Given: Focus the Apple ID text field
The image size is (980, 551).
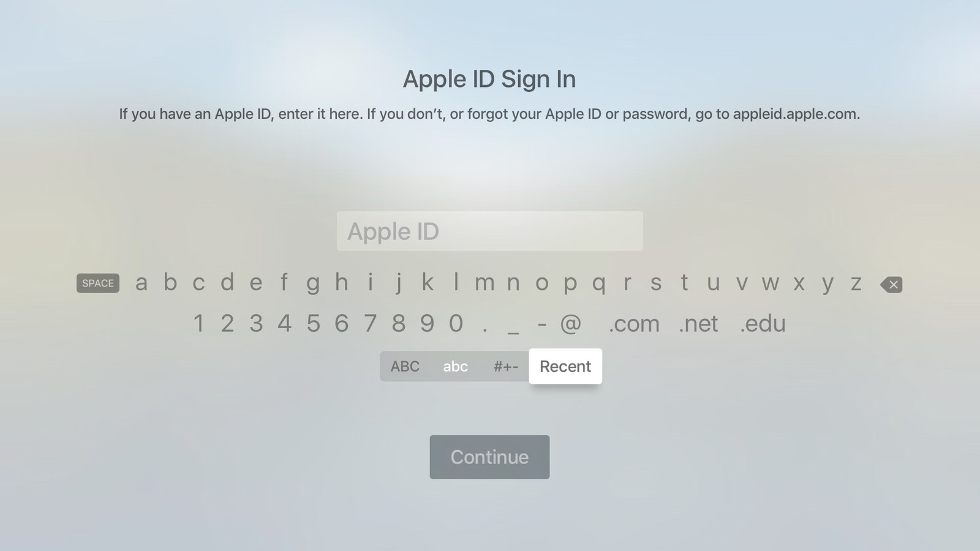Looking at the screenshot, I should coord(489,231).
